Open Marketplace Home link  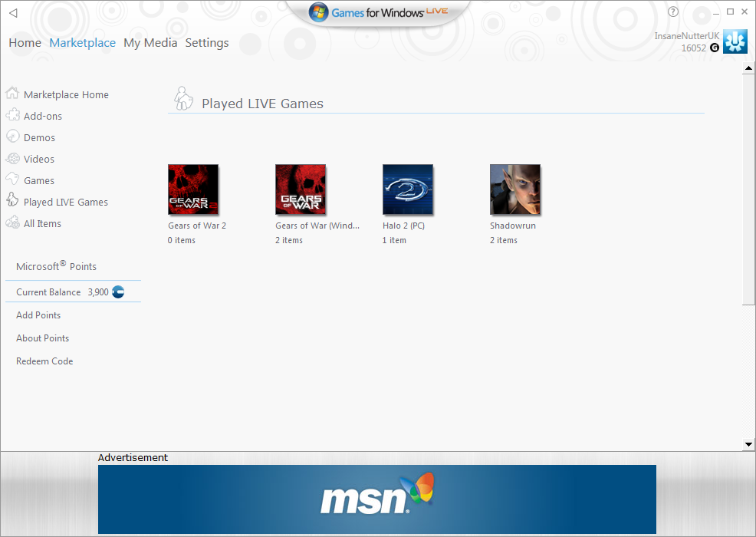pos(66,94)
